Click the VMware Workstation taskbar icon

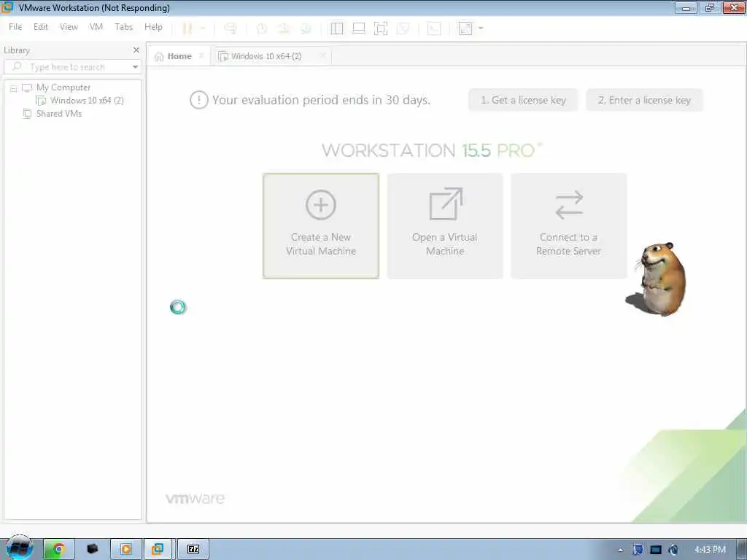(158, 549)
